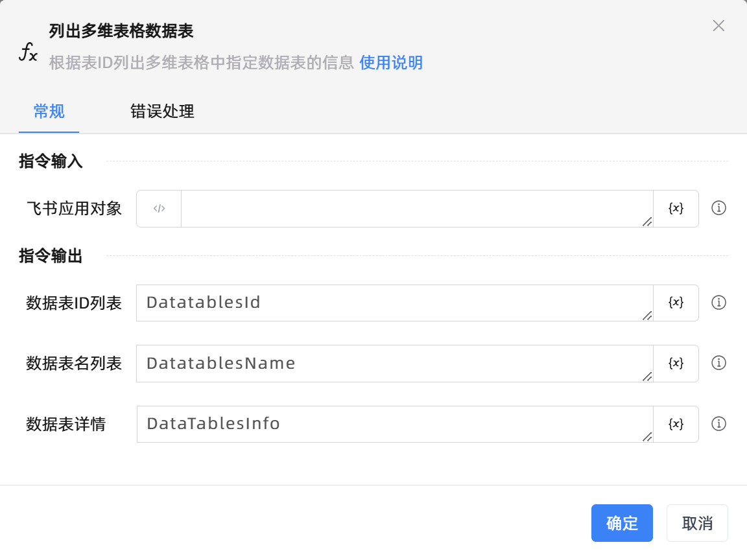The height and width of the screenshot is (560, 747).
Task: Click the 指令输出 section heading
Action: pyautogui.click(x=51, y=256)
